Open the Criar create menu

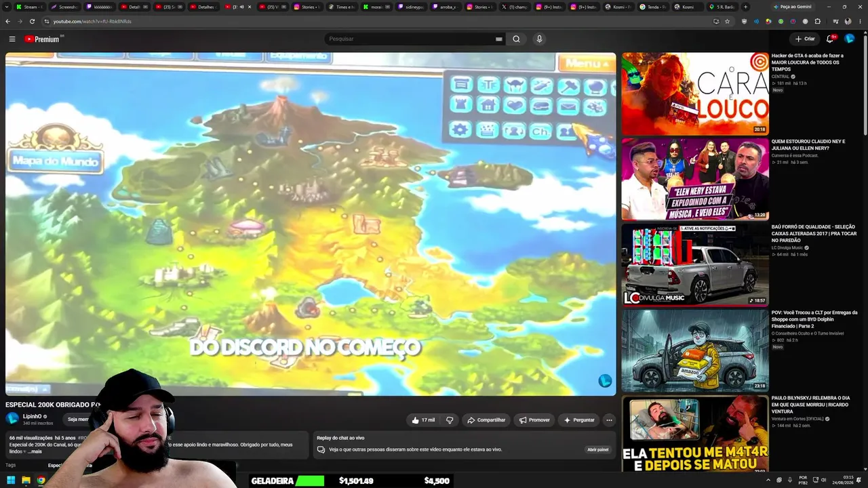point(805,39)
